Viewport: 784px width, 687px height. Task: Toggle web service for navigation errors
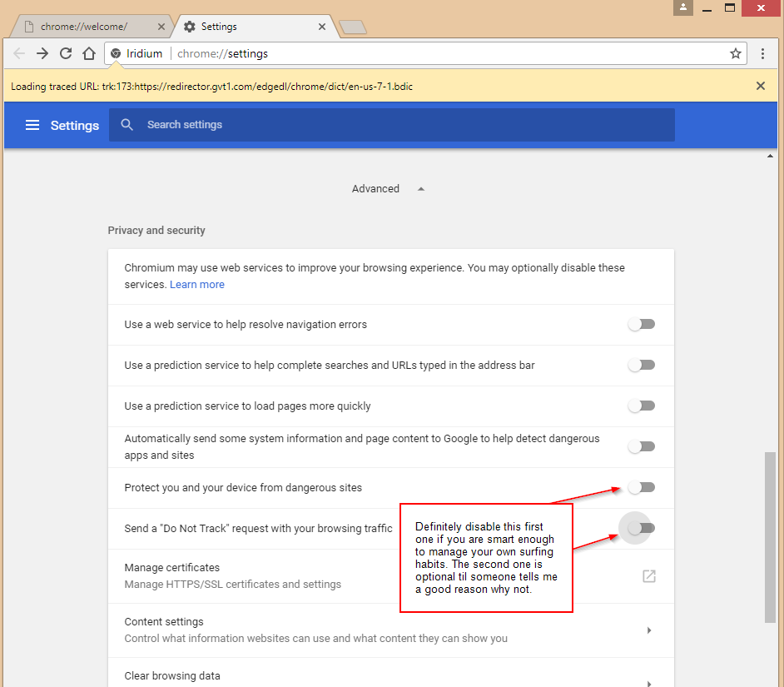tap(642, 324)
